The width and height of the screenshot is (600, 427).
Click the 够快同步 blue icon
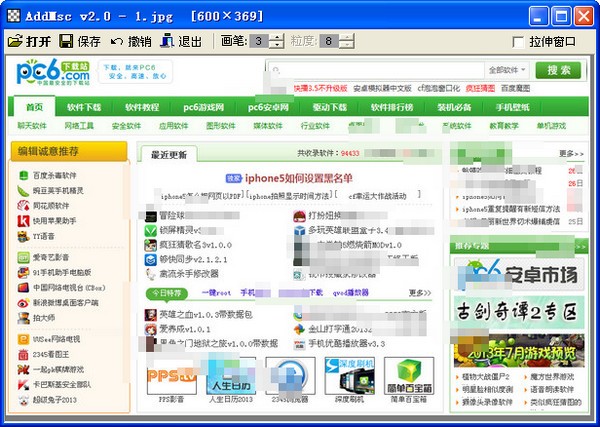(x=150, y=259)
